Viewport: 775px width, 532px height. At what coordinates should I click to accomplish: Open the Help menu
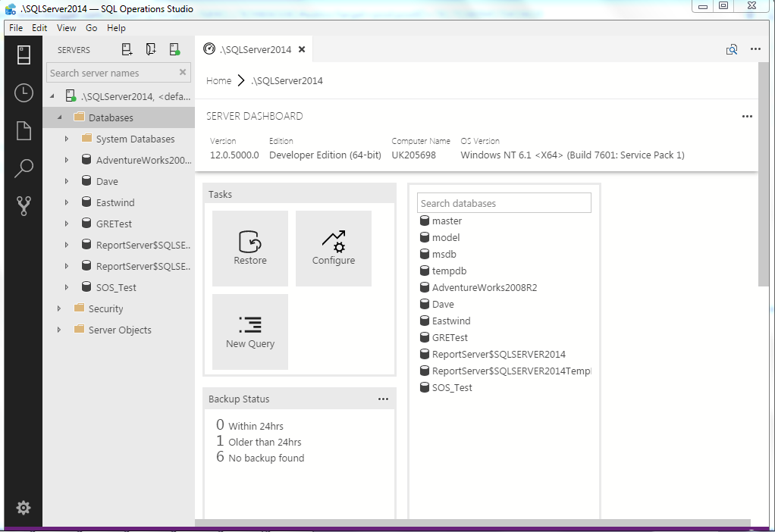116,28
